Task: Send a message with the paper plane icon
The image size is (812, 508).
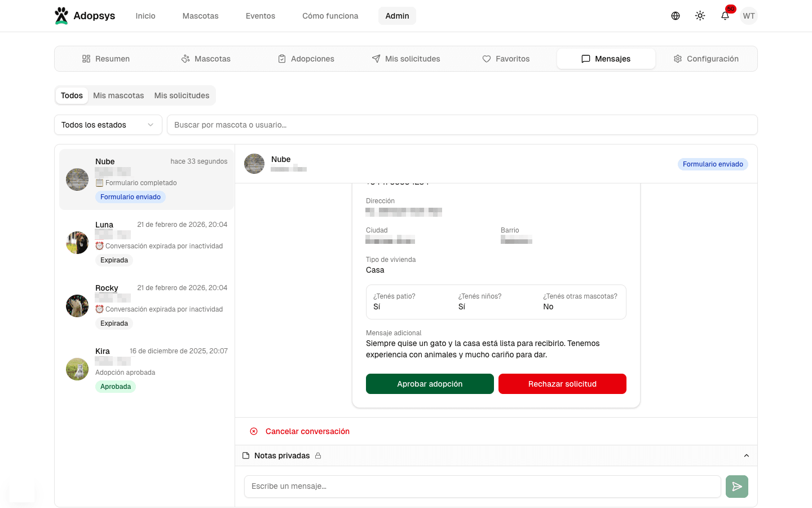Action: pyautogui.click(x=736, y=486)
